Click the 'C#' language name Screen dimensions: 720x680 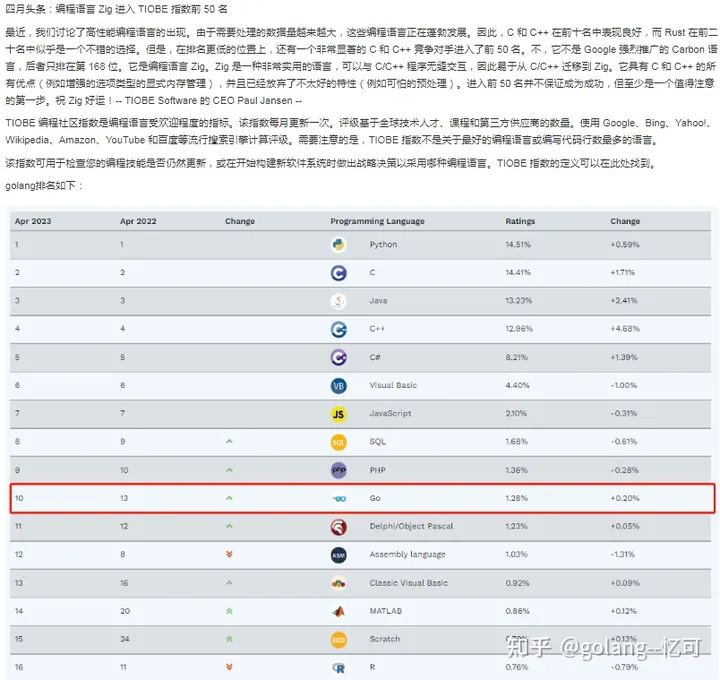pos(375,357)
